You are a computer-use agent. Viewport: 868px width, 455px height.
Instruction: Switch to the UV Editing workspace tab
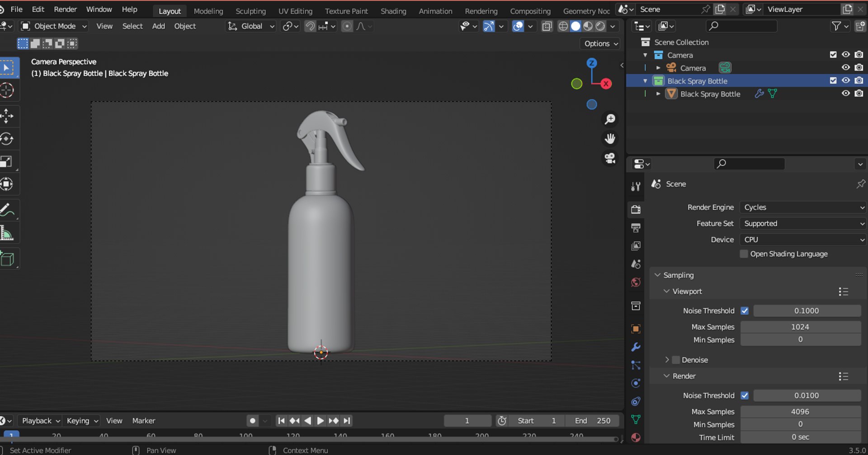[295, 11]
